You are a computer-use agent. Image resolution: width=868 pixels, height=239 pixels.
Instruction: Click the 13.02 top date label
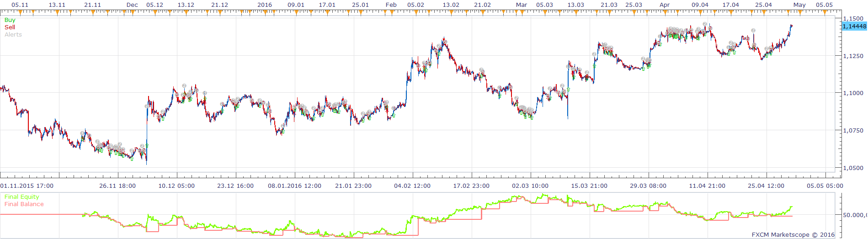pyautogui.click(x=451, y=5)
